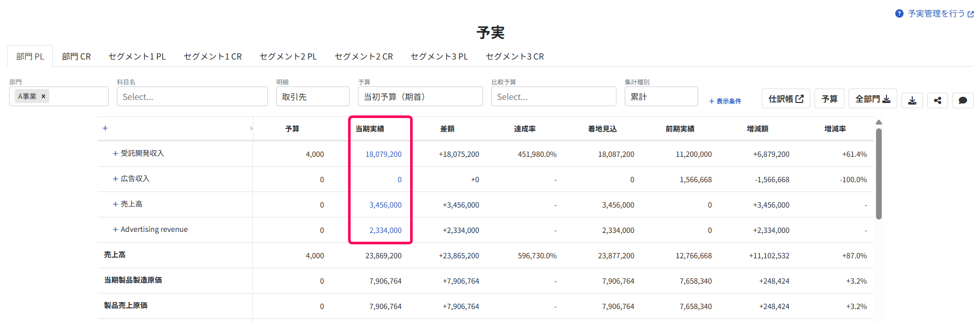Switch to the セグメント2 PL tab
This screenshot has height=323, width=980.
coord(288,56)
